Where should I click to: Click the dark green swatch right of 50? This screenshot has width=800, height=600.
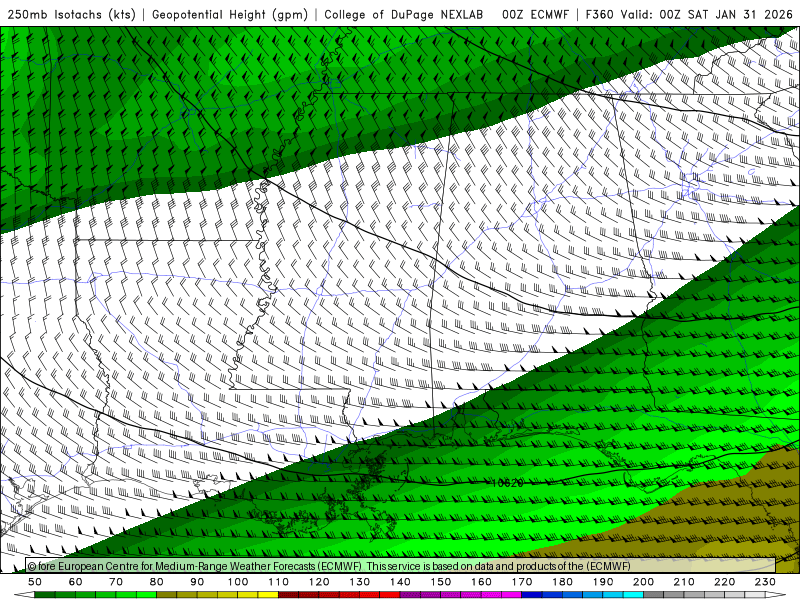tap(45, 595)
